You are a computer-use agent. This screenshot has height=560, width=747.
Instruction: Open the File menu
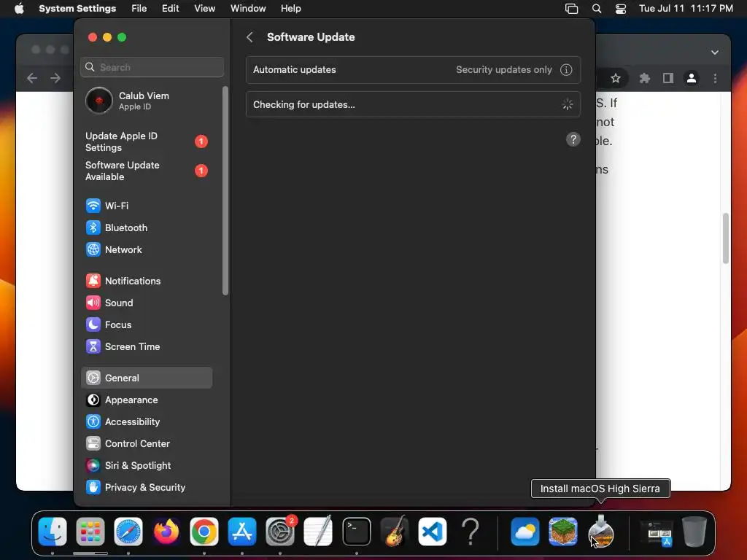(139, 9)
